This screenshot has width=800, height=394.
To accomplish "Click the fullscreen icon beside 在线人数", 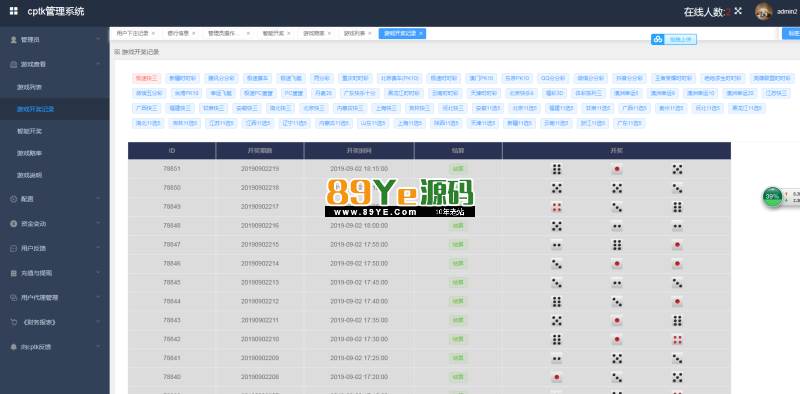I will [x=738, y=11].
